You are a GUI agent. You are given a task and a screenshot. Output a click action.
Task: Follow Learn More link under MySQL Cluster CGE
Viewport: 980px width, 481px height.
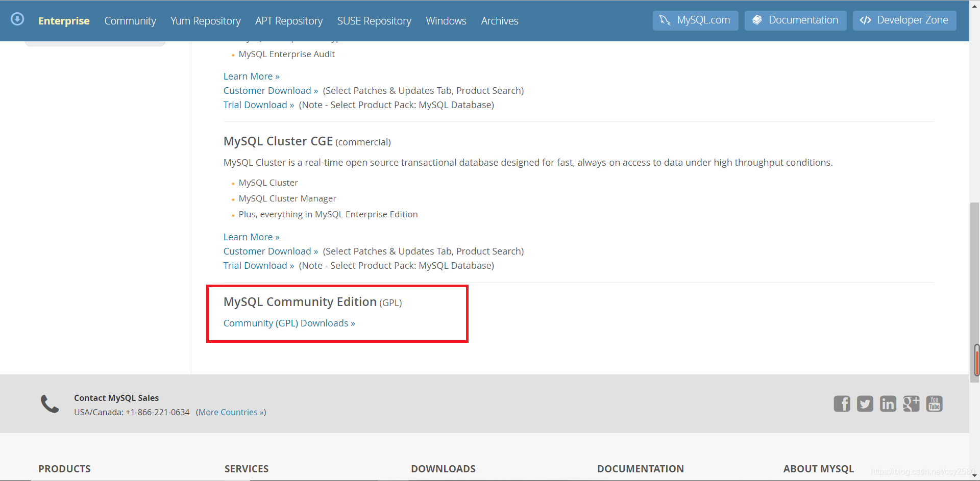252,237
